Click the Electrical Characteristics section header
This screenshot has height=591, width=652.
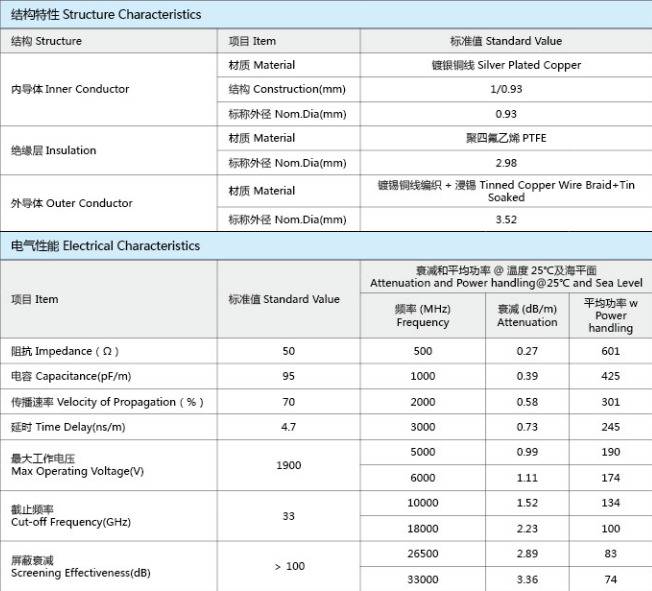(105, 246)
